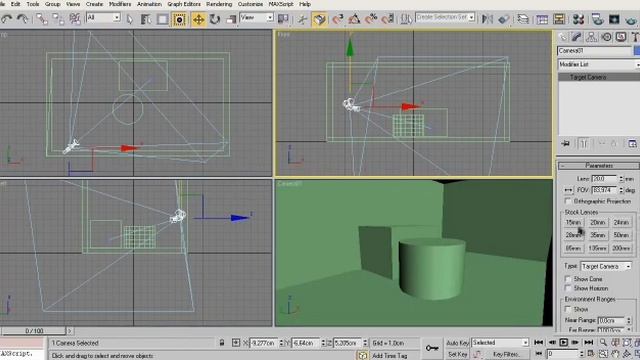The image size is (640, 360).
Task: Click the Redo arrow icon
Action: coord(22,19)
